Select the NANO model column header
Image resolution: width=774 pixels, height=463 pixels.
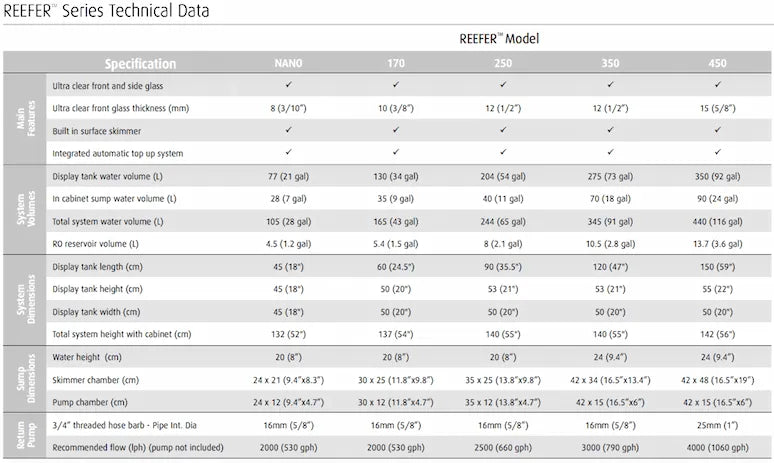click(288, 64)
